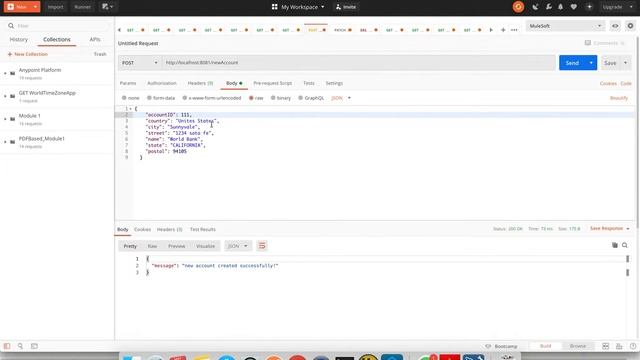Open the Pre-request Script tab
The height and width of the screenshot is (360, 640).
272,83
